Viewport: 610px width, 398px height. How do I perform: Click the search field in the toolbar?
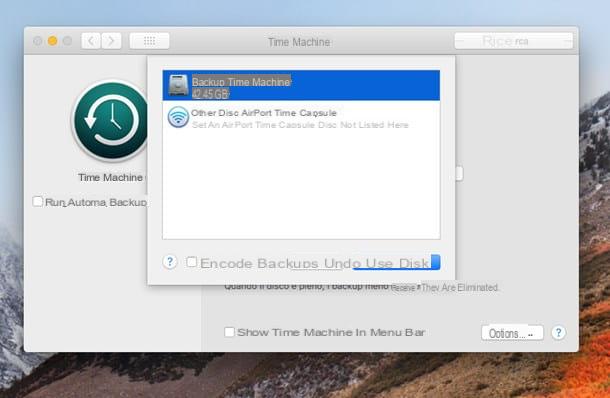(x=514, y=41)
